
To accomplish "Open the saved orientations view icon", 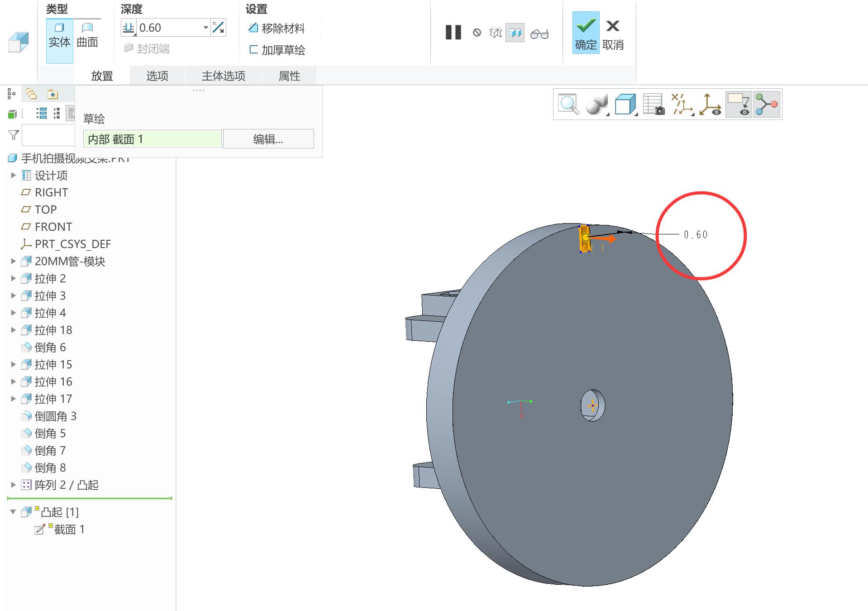I will point(626,104).
